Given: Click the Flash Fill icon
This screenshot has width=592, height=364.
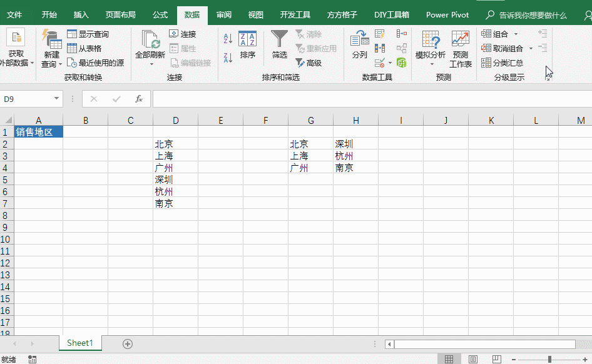Looking at the screenshot, I should click(380, 34).
